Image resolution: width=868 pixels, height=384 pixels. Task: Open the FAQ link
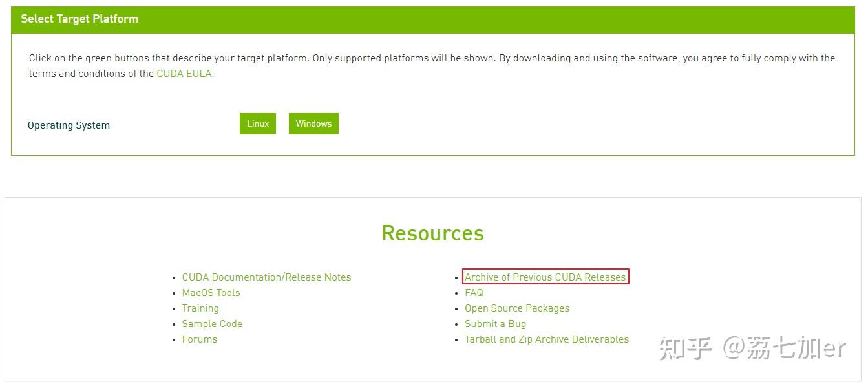click(x=474, y=293)
